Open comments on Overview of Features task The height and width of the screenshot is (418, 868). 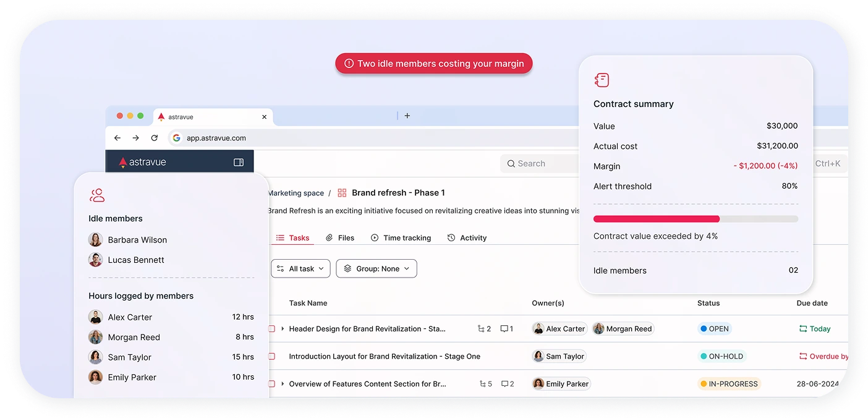508,384
